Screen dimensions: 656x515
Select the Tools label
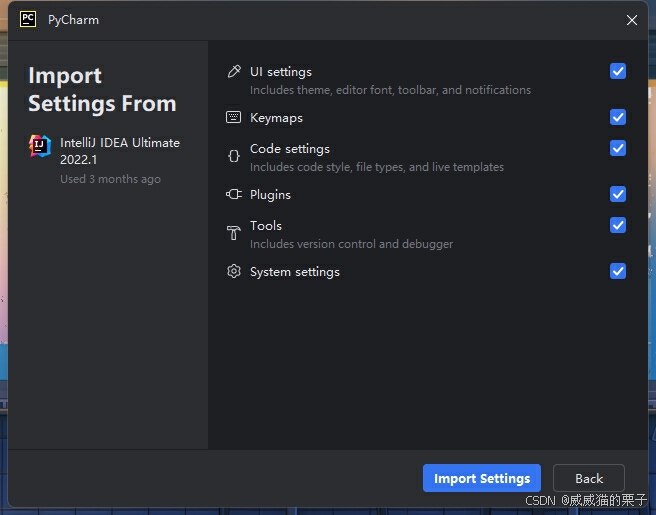[x=266, y=226]
